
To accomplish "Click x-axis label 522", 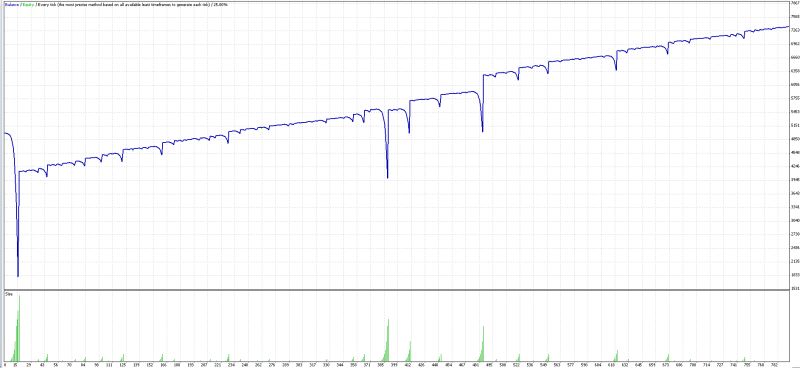I will 516,365.
